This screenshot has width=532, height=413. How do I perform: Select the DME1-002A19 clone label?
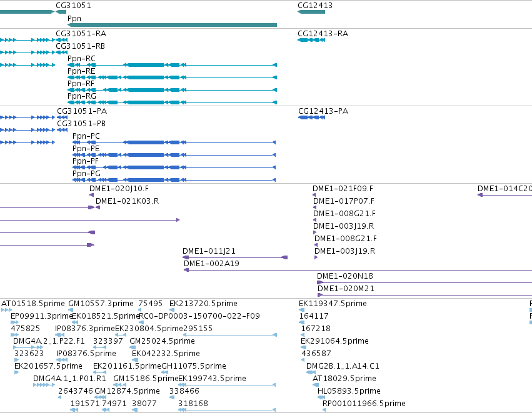tap(211, 264)
